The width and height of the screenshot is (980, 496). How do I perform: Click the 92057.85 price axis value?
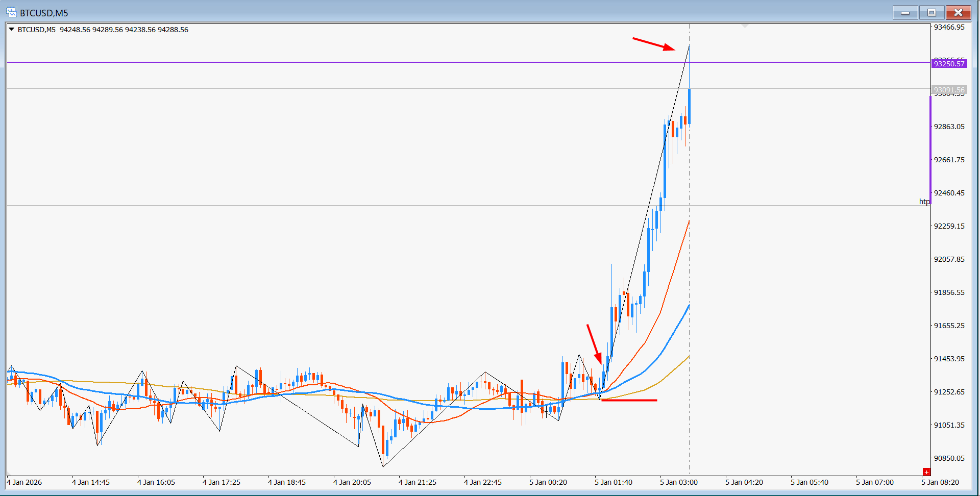(x=949, y=259)
